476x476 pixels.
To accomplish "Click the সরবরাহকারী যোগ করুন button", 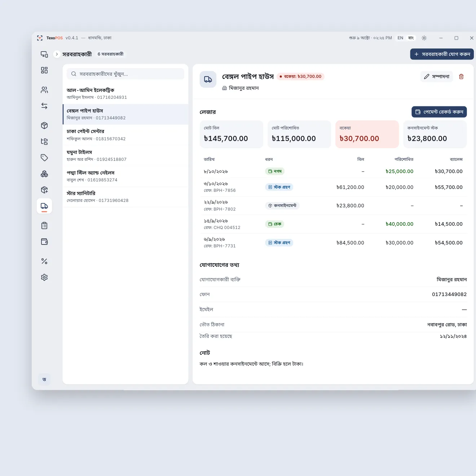I will [x=442, y=54].
